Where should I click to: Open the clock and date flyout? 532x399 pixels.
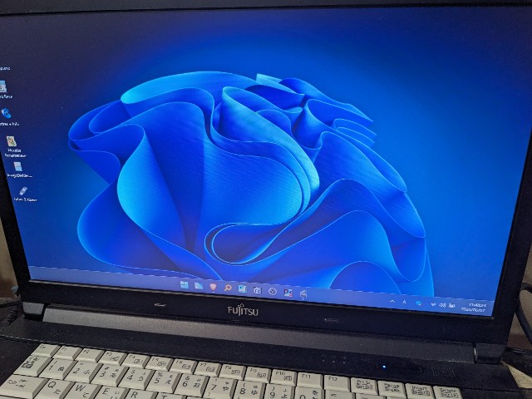tap(473, 308)
